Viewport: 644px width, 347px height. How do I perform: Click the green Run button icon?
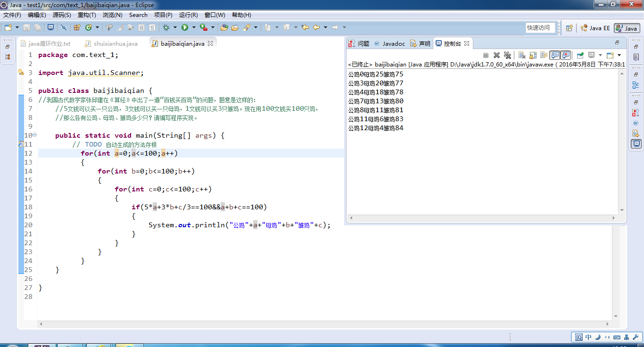point(185,27)
